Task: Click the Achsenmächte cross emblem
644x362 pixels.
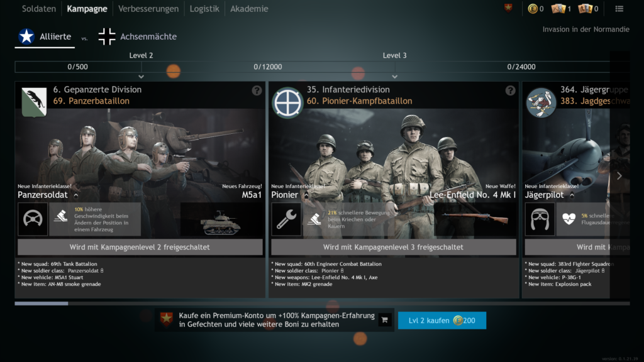Action: point(107,36)
